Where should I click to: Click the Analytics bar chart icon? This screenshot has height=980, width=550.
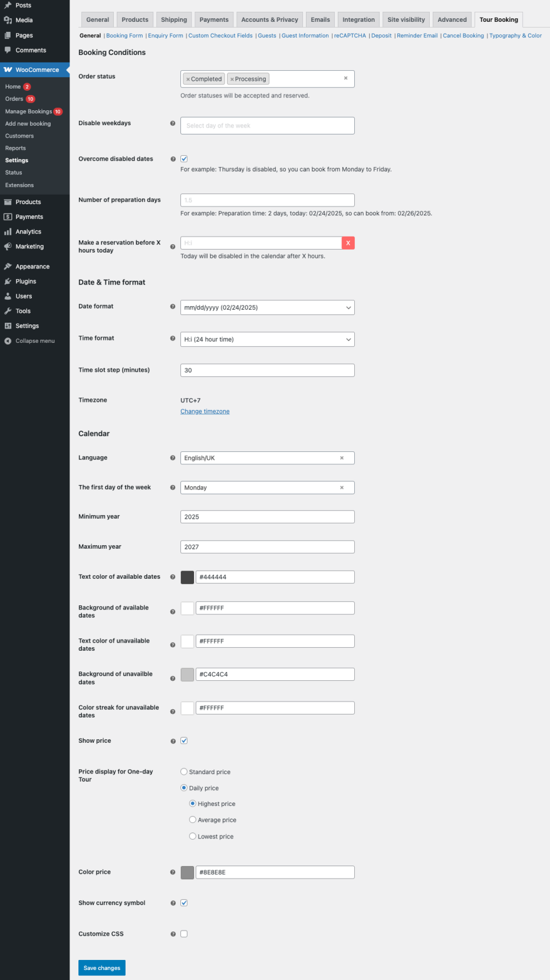(8, 232)
